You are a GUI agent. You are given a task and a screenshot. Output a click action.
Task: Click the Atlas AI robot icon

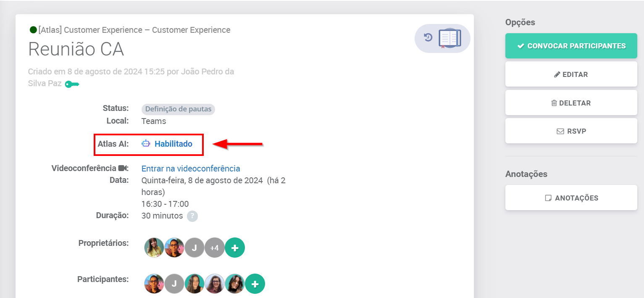click(x=146, y=144)
